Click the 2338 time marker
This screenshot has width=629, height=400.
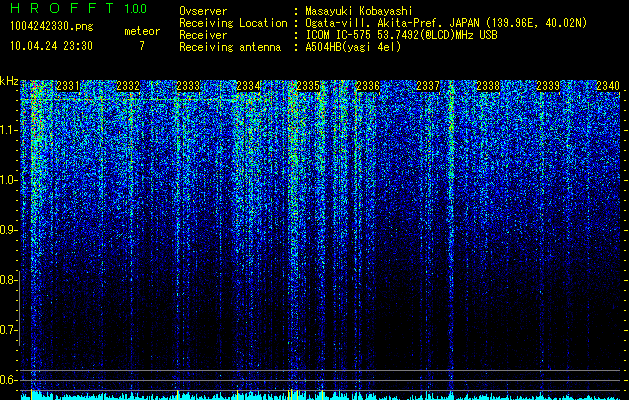[488, 86]
